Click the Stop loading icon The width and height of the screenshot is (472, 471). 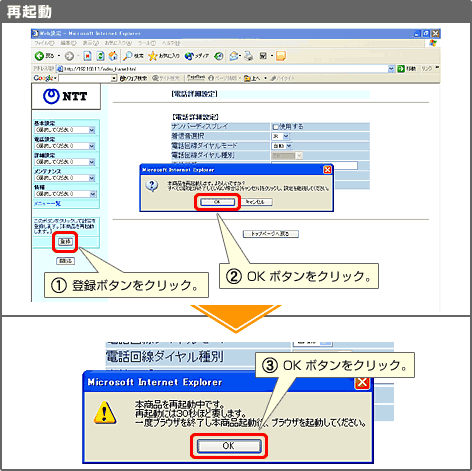87,56
